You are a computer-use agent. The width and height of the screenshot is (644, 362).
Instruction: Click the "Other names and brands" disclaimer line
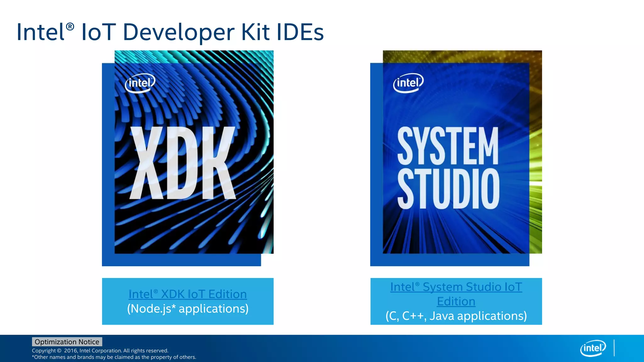coord(114,357)
